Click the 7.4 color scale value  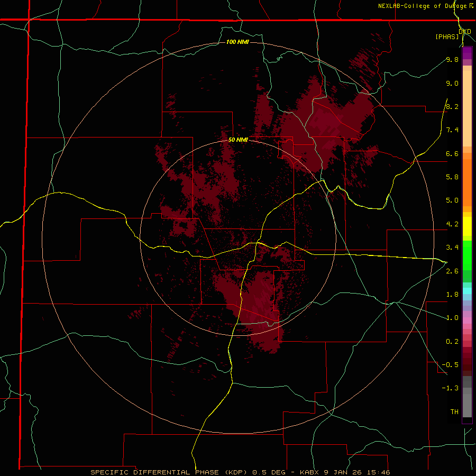[x=452, y=130]
